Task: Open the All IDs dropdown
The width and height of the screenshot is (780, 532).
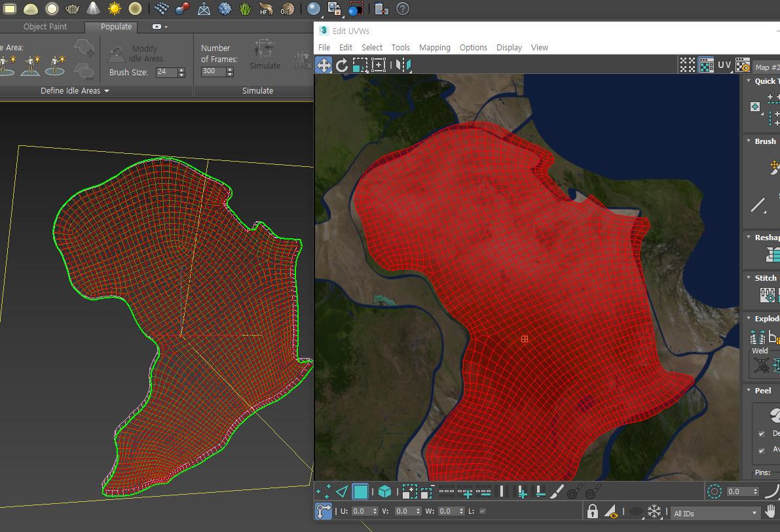Action: tap(715, 513)
